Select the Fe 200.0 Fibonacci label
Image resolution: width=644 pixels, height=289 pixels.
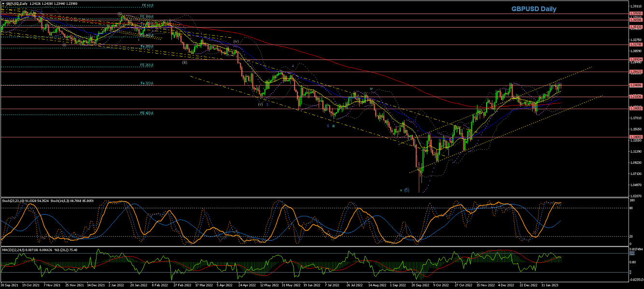147,46
